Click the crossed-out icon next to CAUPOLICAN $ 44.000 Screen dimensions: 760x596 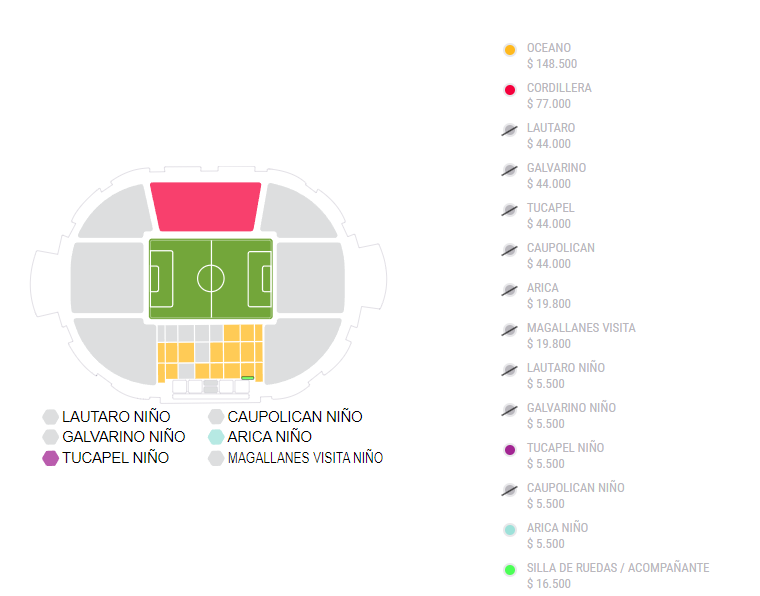click(510, 250)
